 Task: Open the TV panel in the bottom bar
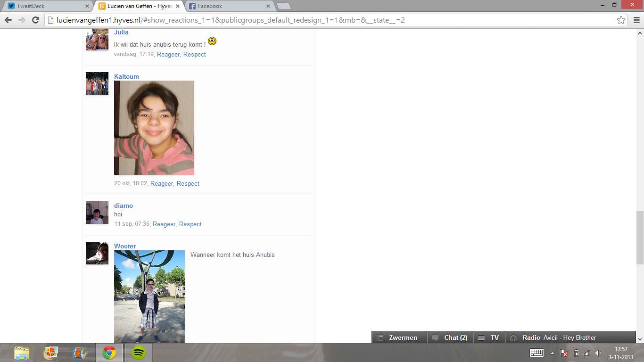(x=489, y=337)
